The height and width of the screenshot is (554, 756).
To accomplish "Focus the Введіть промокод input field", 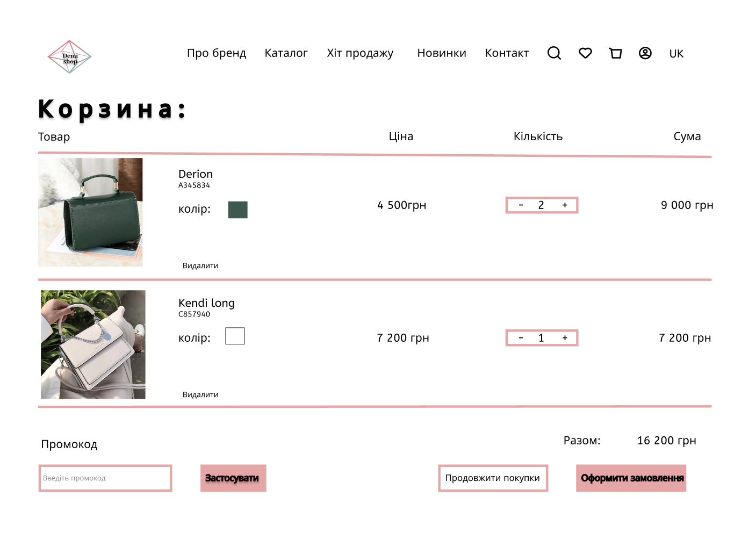I will 105,478.
